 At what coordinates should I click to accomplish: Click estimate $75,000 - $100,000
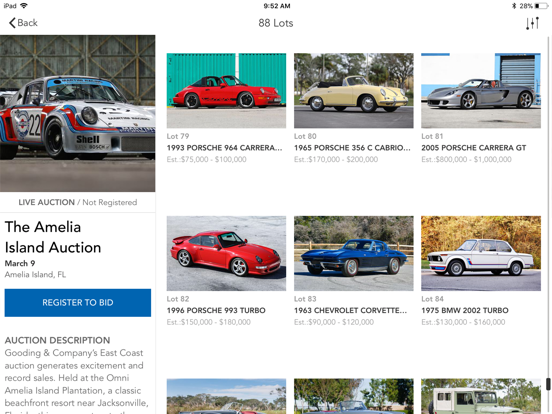[x=207, y=159]
